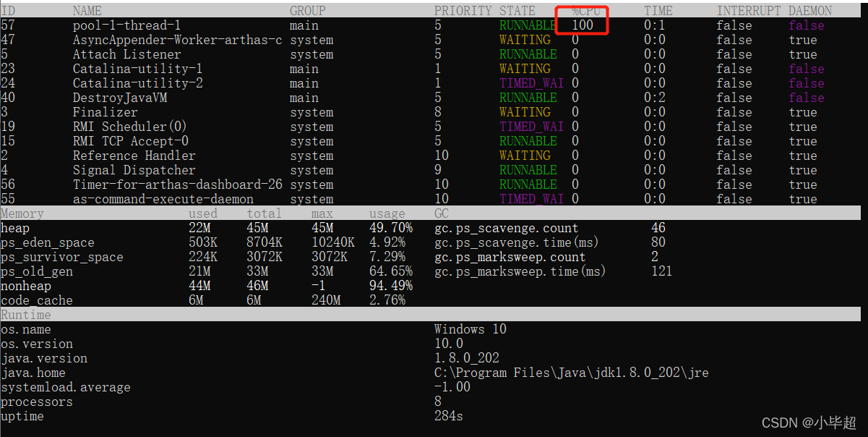The height and width of the screenshot is (437, 868).
Task: Click the uptime value 284s
Action: (449, 416)
